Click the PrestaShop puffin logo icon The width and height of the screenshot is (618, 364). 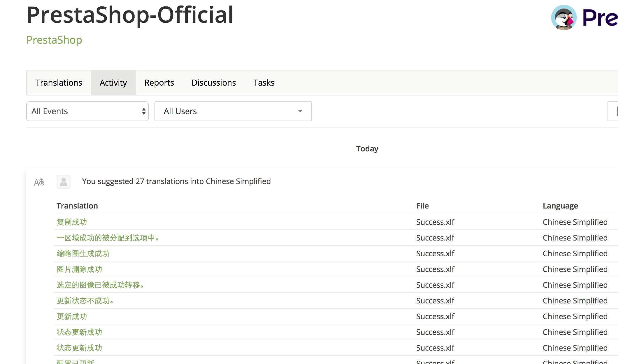tap(564, 17)
